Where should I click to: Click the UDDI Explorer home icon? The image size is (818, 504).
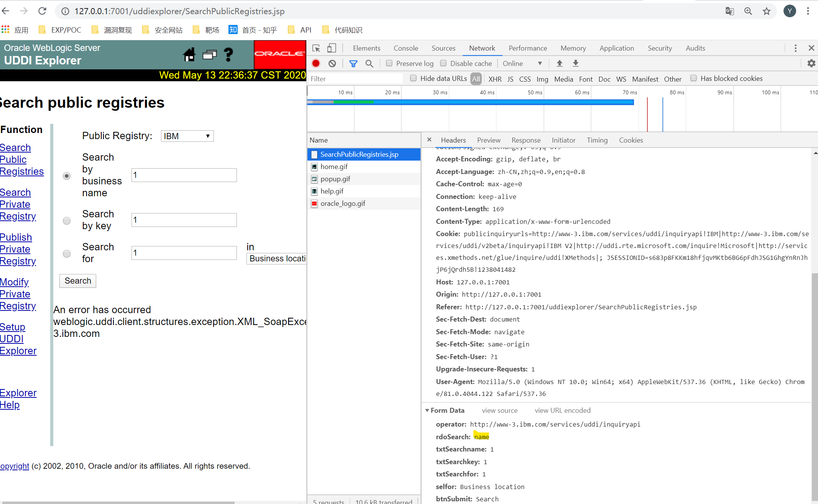click(189, 55)
